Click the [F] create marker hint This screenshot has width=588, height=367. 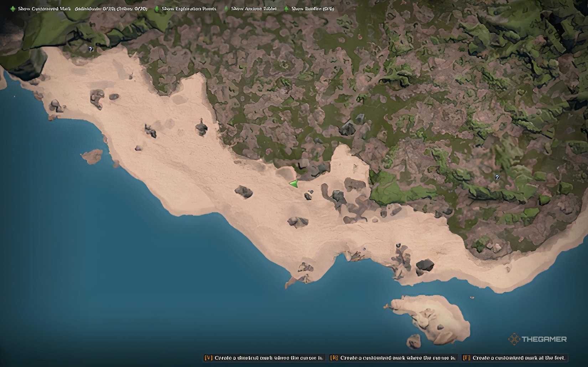click(514, 358)
